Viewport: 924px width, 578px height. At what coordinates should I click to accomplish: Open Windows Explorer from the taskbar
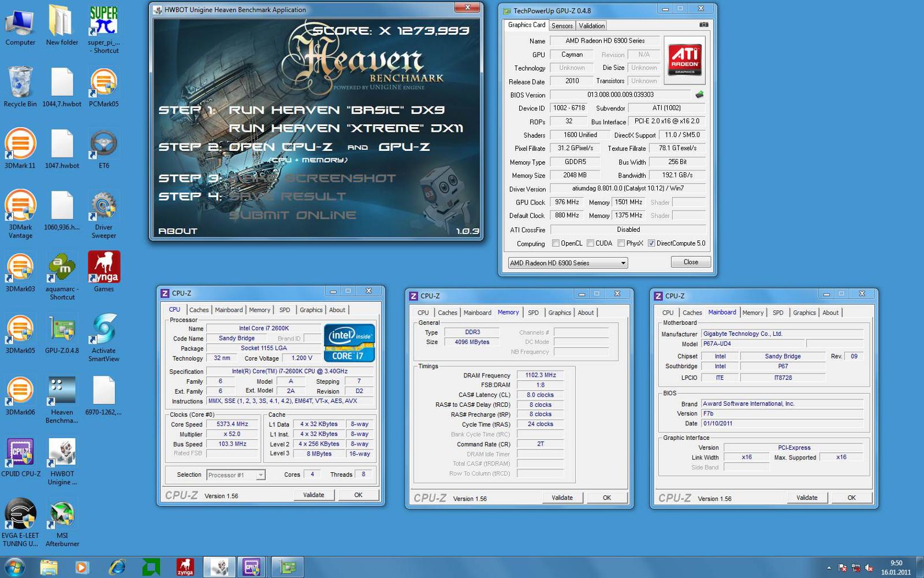coord(49,567)
